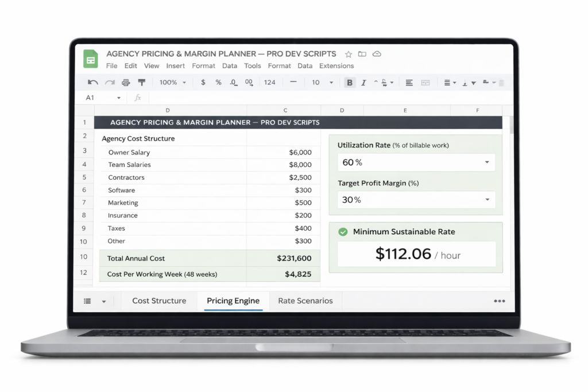This screenshot has width=588, height=392.
Task: Click the Redo arrow in the toolbar
Action: tap(110, 83)
